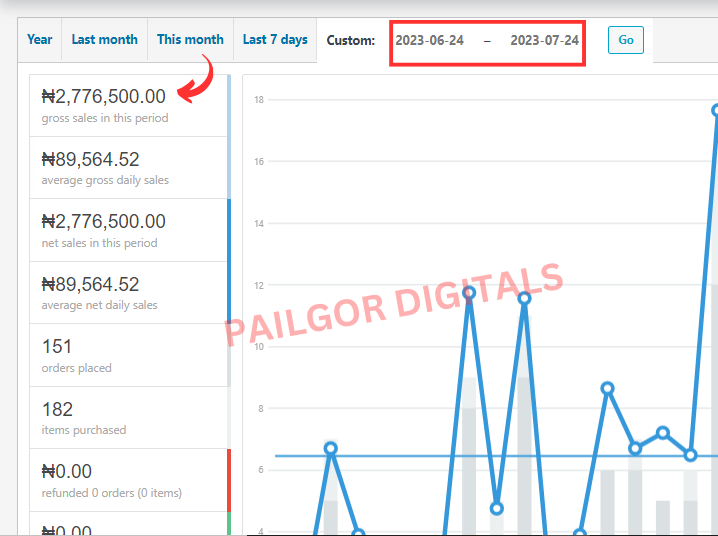Open the Last month report tab

104,40
